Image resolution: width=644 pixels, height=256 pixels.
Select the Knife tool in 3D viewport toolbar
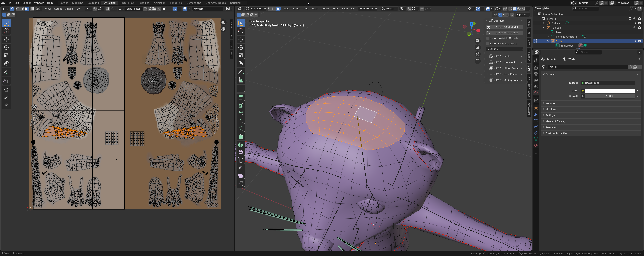click(241, 129)
